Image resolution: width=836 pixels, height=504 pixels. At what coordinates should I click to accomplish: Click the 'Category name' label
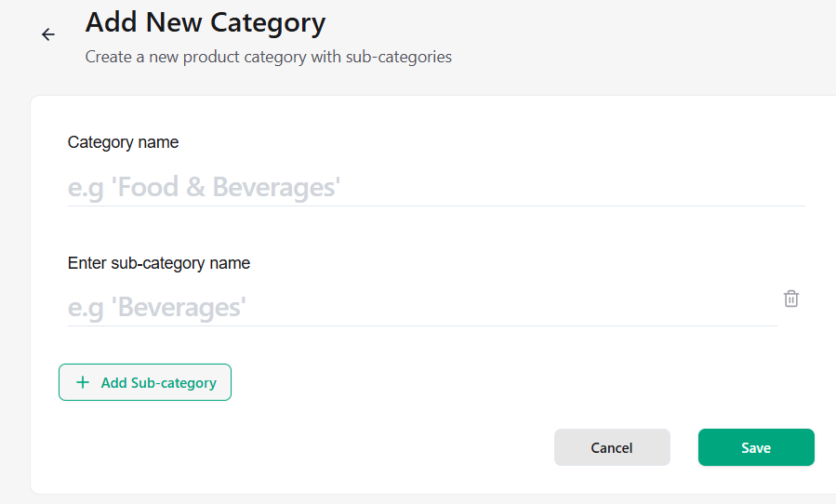pos(123,142)
